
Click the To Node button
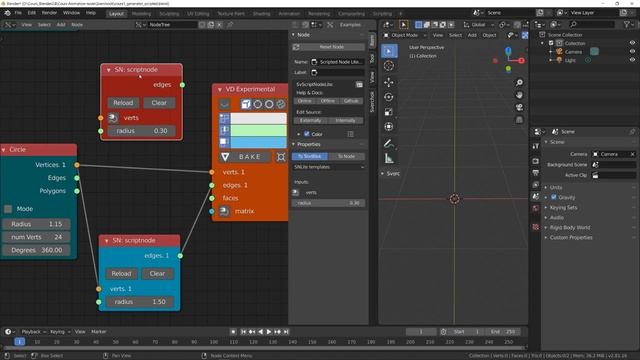click(x=347, y=156)
